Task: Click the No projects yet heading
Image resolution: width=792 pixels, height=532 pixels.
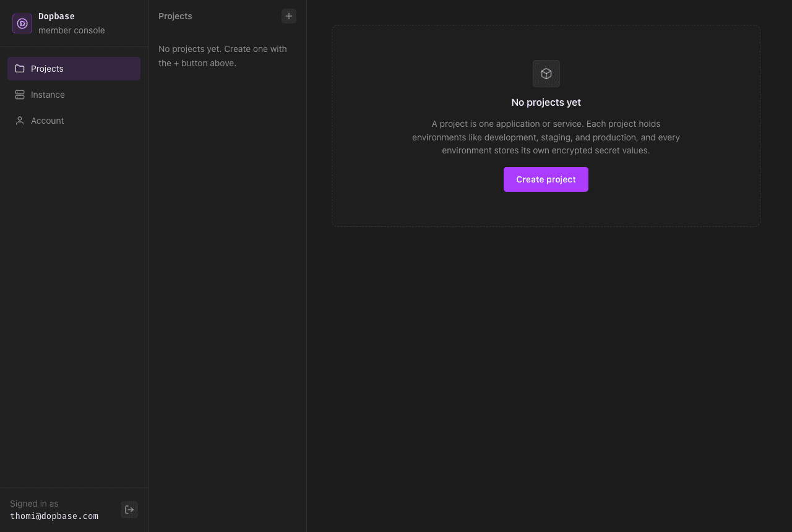Action: point(546,102)
